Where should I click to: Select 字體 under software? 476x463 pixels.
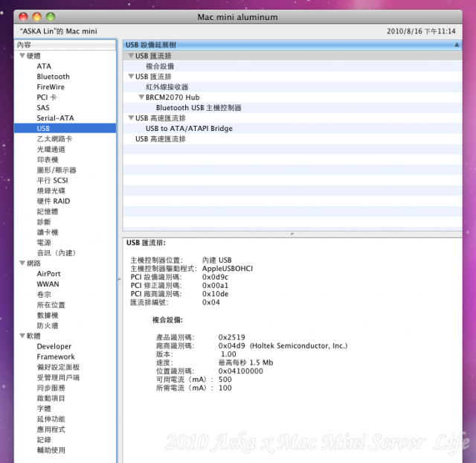(x=44, y=409)
